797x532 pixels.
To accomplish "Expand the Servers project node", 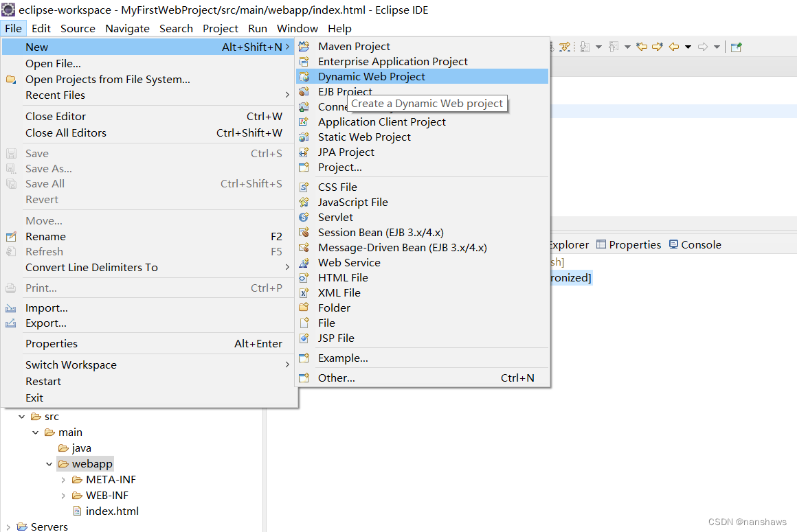I will [8, 527].
